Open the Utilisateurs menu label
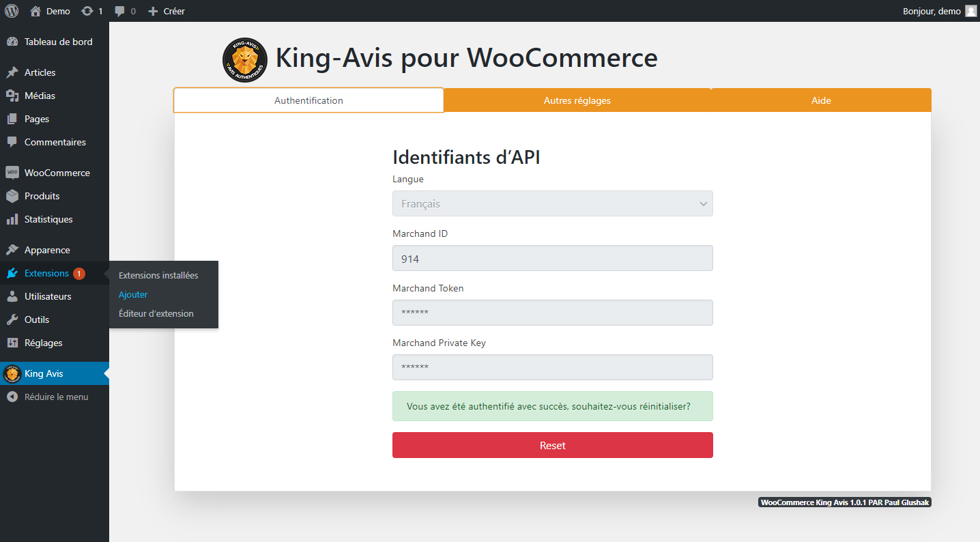Screen dimensions: 980x542 coord(48,296)
